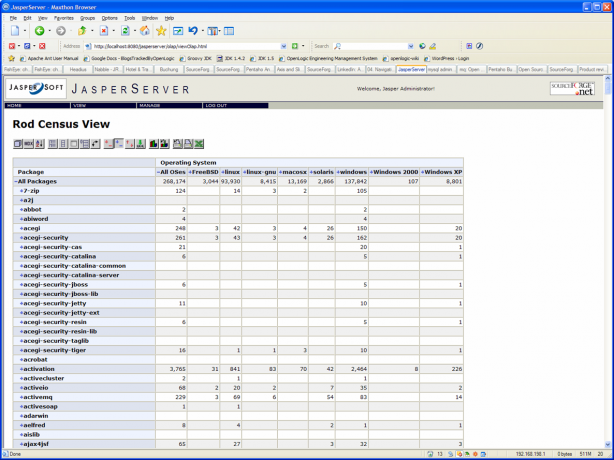Open the OLAP cube navigator icon

[x=18, y=144]
